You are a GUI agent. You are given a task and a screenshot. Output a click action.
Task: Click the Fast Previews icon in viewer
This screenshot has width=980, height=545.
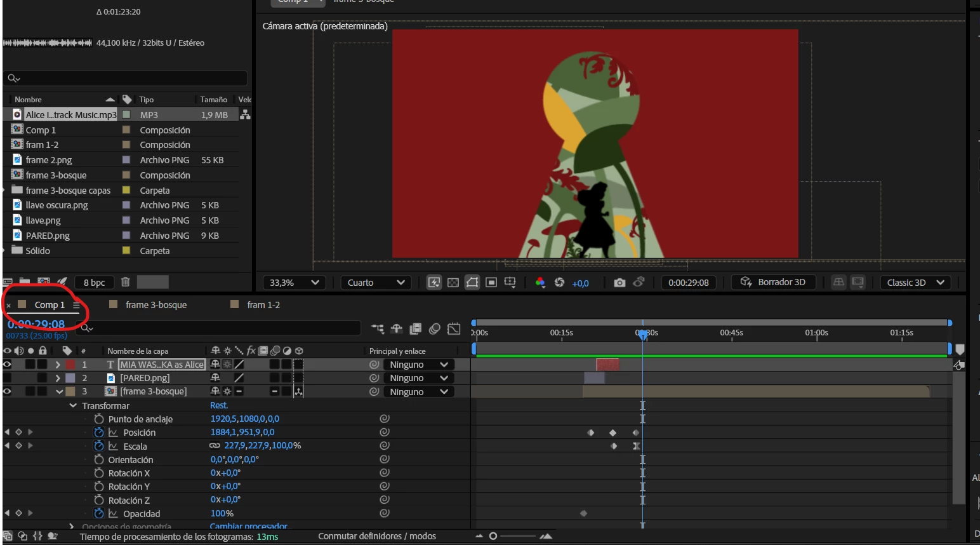click(x=434, y=283)
